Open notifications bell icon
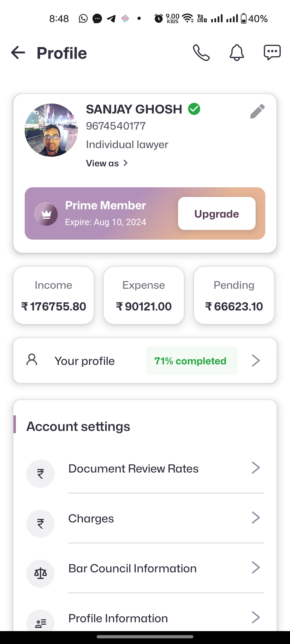The height and width of the screenshot is (644, 290). [237, 53]
